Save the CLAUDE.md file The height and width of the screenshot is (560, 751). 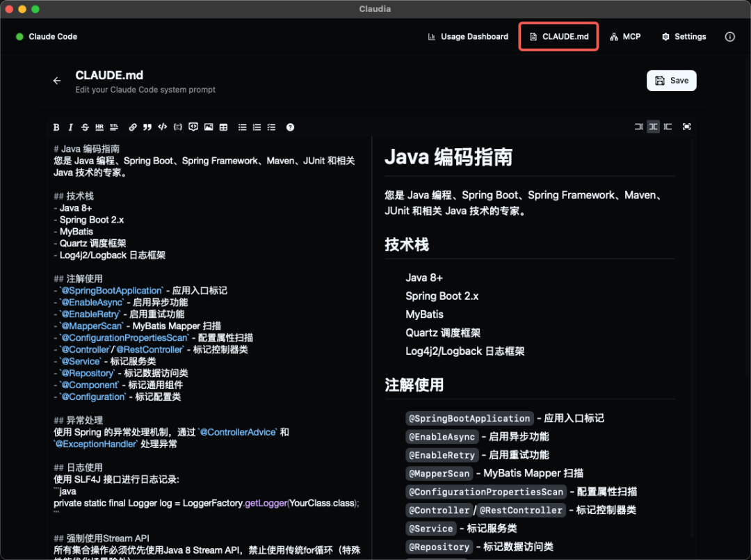tap(672, 81)
